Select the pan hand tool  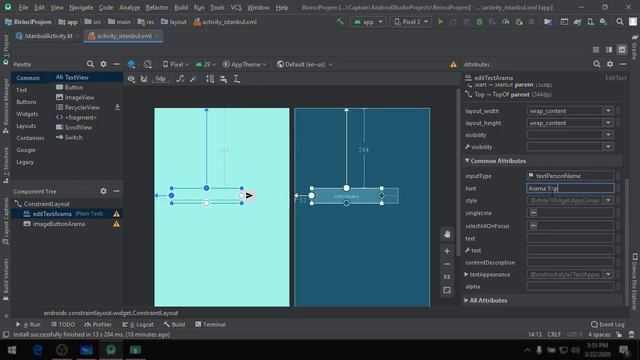447,234
